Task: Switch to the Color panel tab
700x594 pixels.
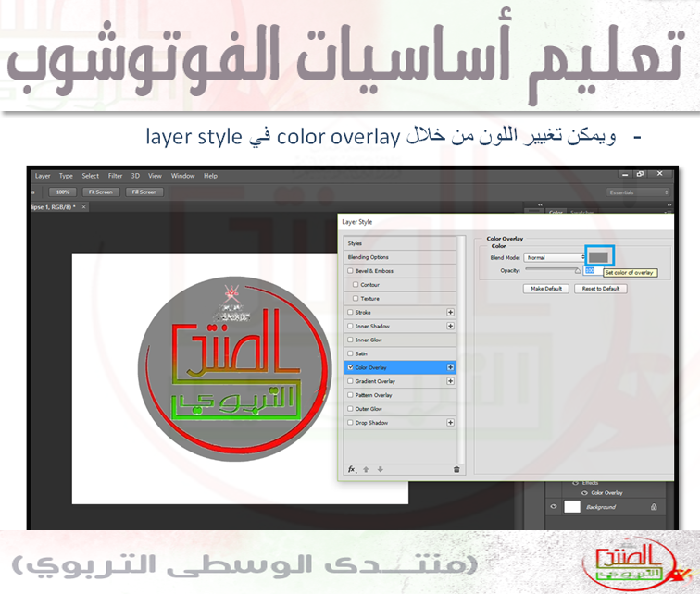Action: 556,212
